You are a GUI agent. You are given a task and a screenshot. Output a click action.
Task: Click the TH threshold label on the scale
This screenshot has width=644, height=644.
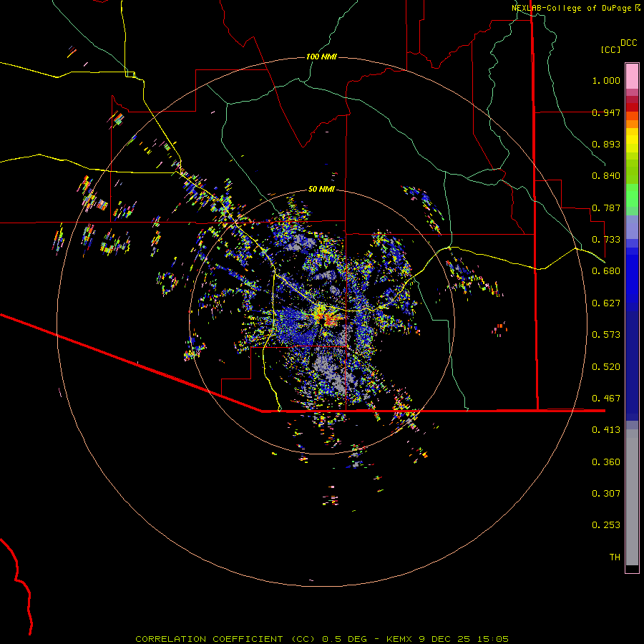tap(615, 557)
